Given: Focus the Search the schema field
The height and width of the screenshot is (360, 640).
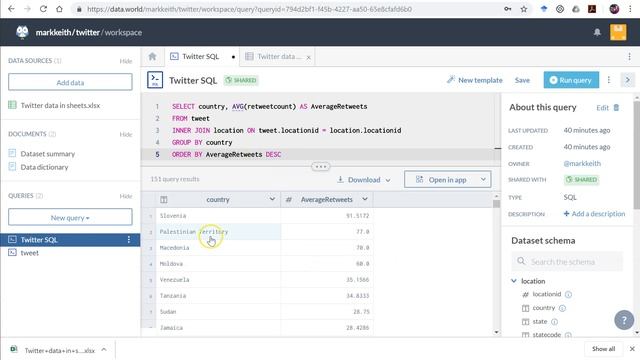Looking at the screenshot, I should (x=567, y=261).
